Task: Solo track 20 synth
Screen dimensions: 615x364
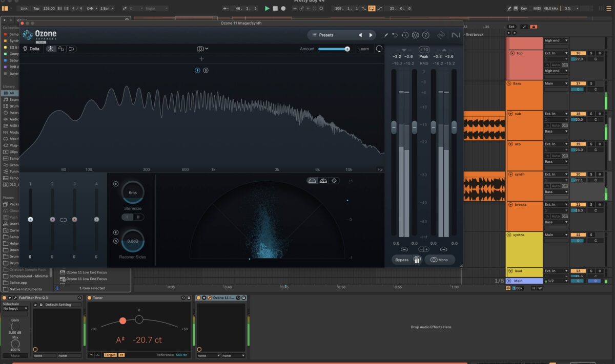Action: coord(590,174)
